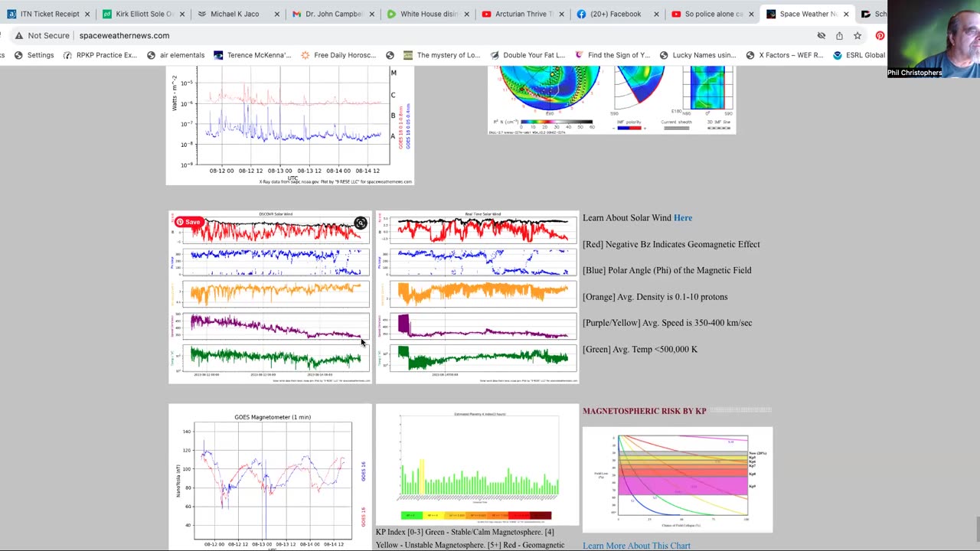Open the Free Daily Horoscope bookmark
The height and width of the screenshot is (551, 980).
coord(338,55)
